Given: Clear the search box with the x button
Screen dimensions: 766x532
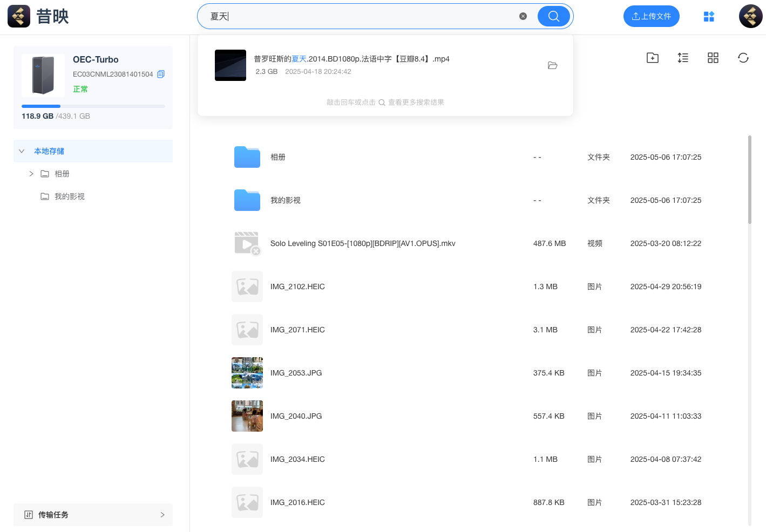Looking at the screenshot, I should (523, 16).
